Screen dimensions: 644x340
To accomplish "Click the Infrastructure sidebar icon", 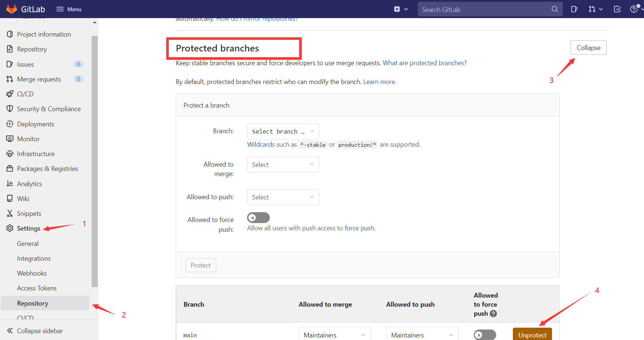I will click(10, 154).
